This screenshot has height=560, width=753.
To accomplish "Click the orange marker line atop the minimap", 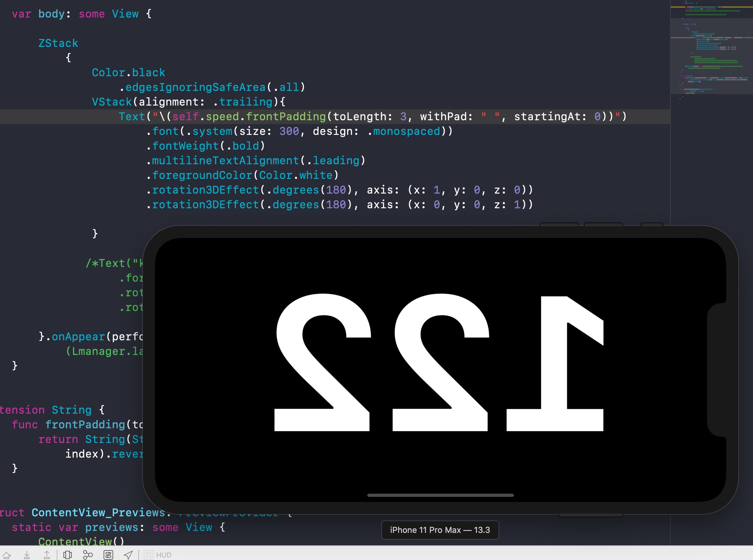I will coord(711,7).
